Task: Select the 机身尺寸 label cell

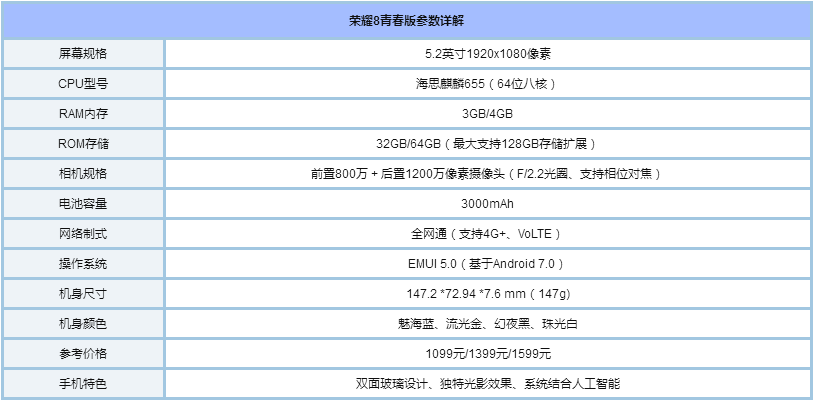Action: point(83,294)
